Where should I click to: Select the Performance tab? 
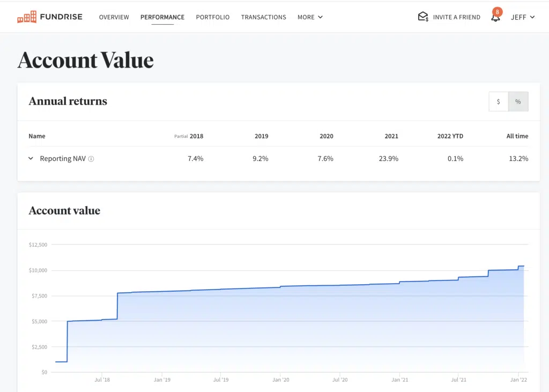tap(162, 17)
